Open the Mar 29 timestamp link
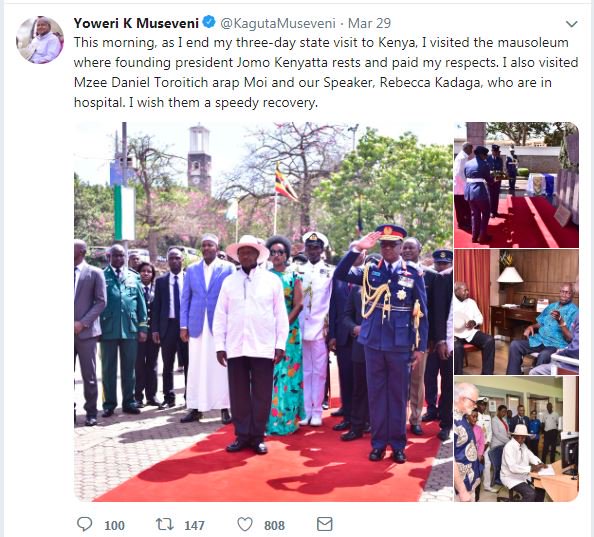594x537 pixels. [369, 23]
